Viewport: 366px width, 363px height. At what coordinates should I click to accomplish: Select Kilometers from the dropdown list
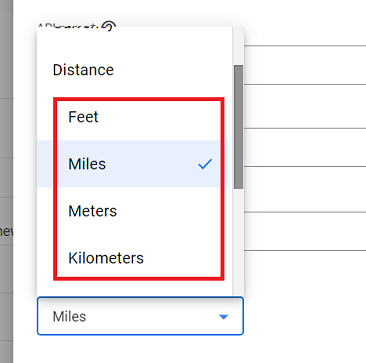click(133, 258)
